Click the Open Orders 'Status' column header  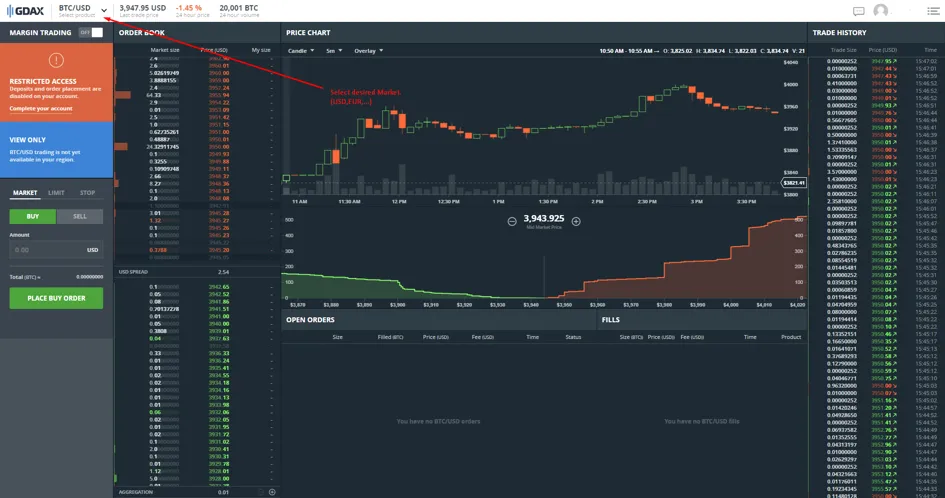coord(573,337)
